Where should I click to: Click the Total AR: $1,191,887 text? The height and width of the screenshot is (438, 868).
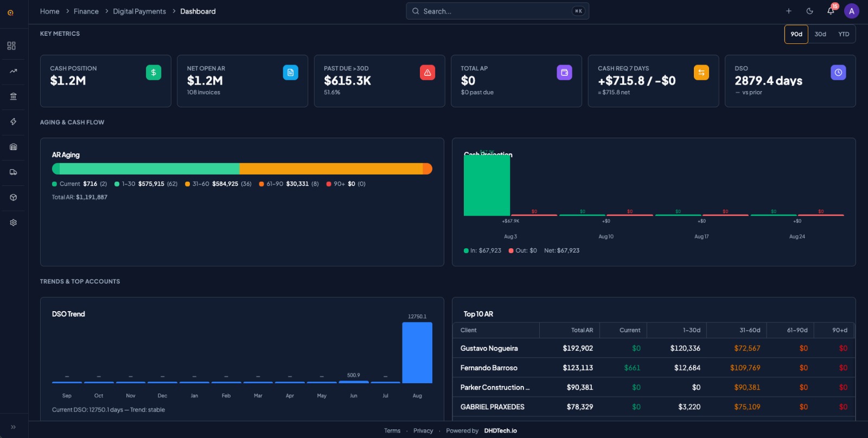80,197
